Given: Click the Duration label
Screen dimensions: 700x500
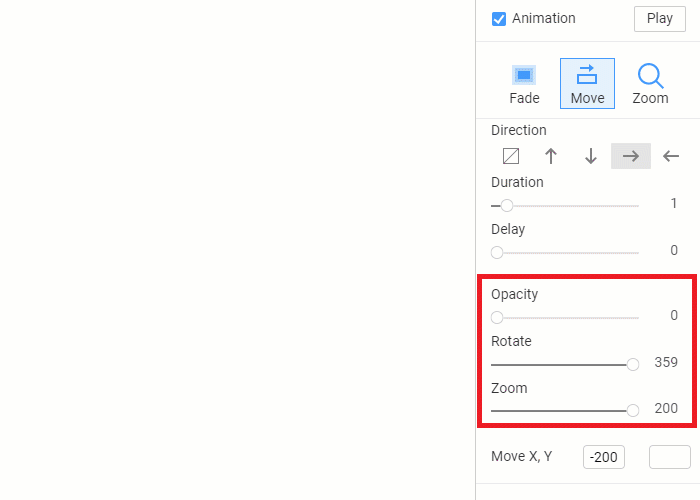Looking at the screenshot, I should click(517, 182).
